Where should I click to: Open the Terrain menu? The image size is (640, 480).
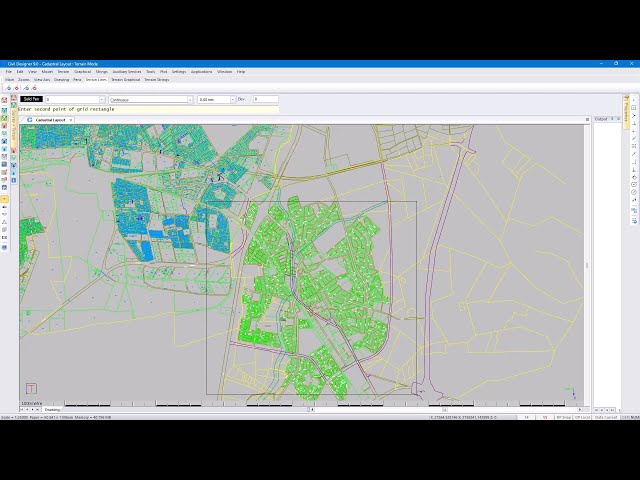(63, 71)
